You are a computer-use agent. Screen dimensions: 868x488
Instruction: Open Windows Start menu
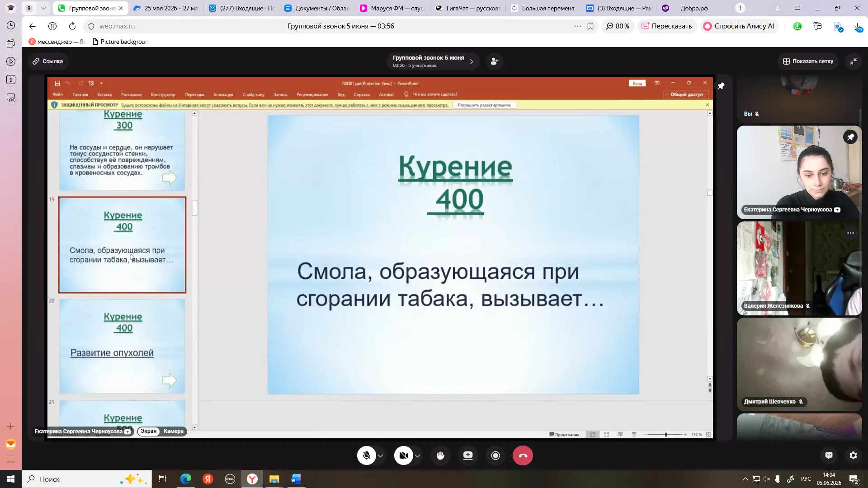pos(11,479)
